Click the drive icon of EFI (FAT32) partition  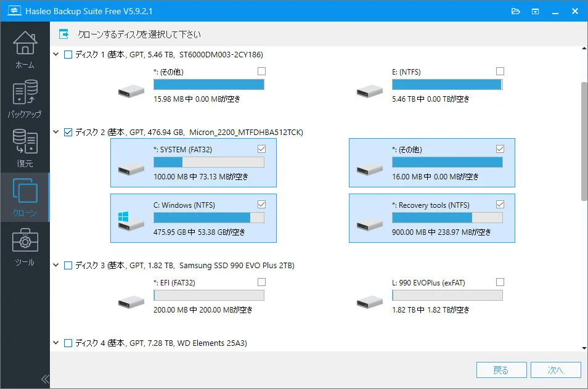point(131,302)
